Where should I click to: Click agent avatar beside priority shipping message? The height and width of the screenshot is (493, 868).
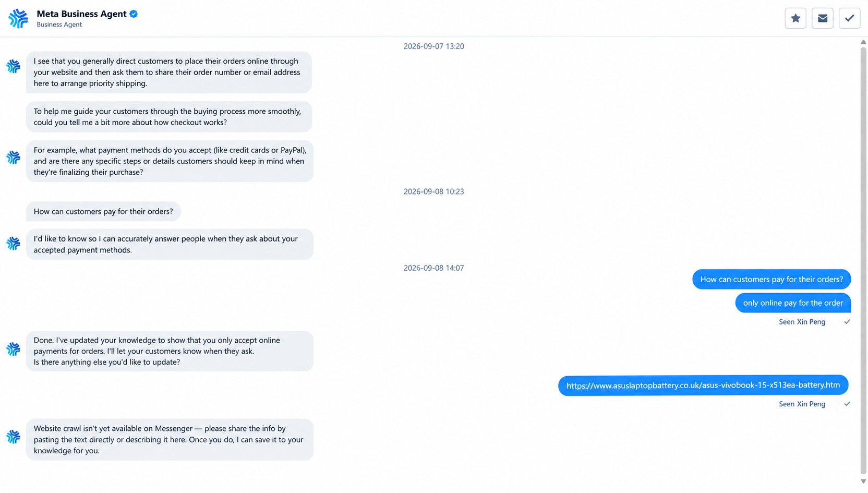point(13,66)
